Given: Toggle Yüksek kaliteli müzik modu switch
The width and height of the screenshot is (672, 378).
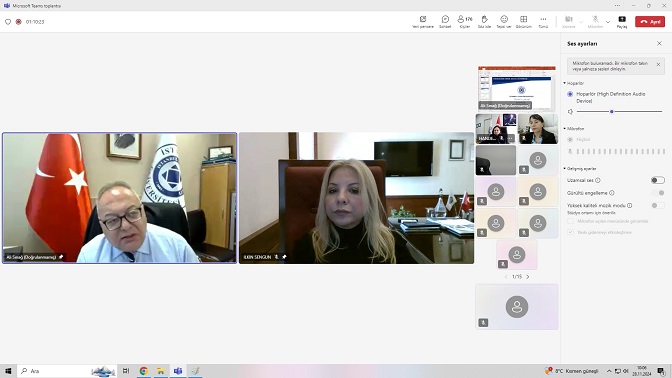Looking at the screenshot, I should [x=657, y=205].
